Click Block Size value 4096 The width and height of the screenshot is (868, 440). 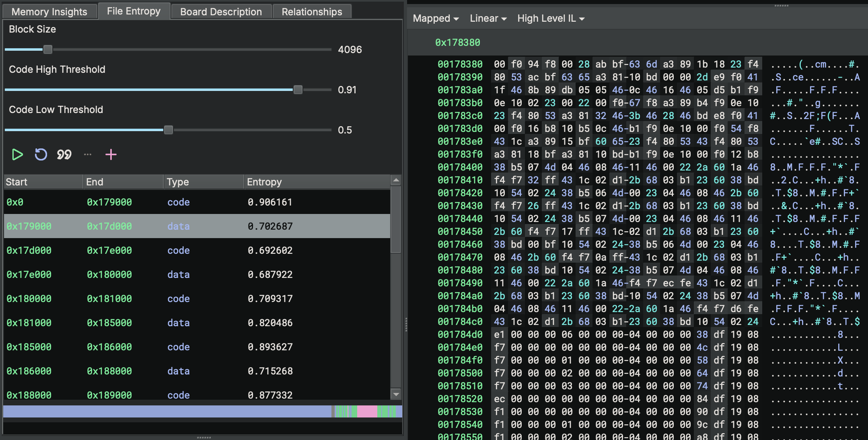click(x=350, y=49)
